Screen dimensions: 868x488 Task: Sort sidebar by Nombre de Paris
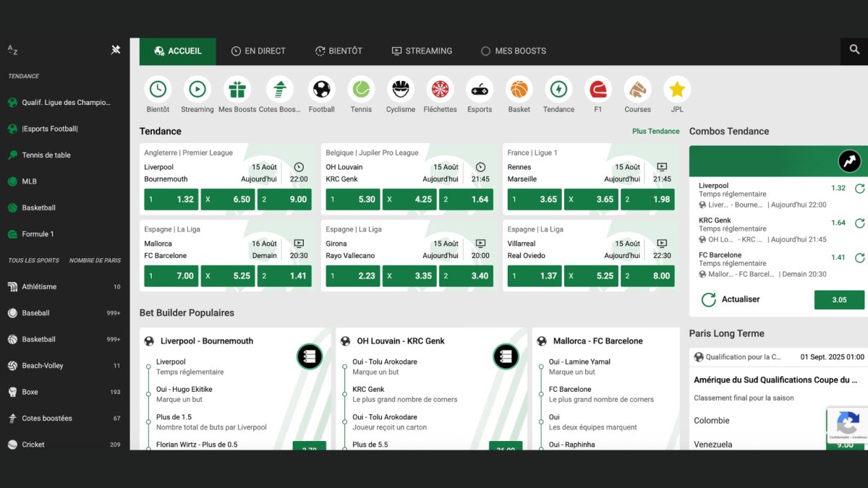(x=95, y=260)
